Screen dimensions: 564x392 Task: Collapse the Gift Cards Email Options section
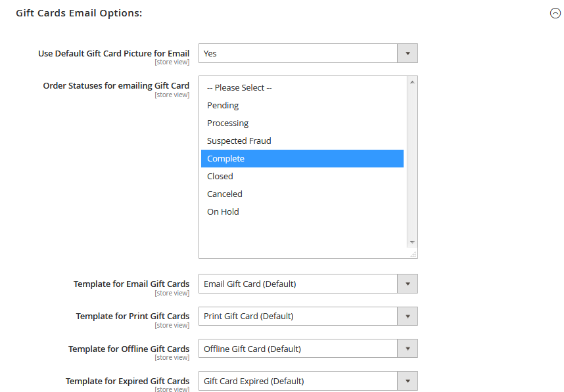coord(555,13)
